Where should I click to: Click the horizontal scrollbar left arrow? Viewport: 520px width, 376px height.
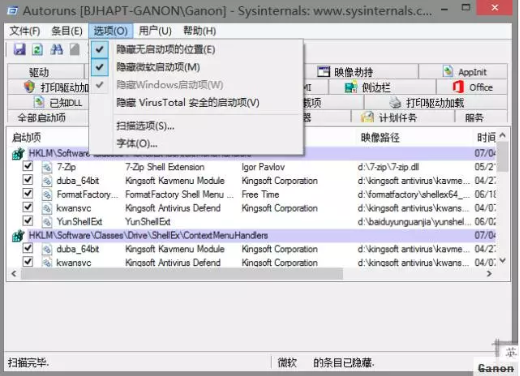pyautogui.click(x=14, y=274)
